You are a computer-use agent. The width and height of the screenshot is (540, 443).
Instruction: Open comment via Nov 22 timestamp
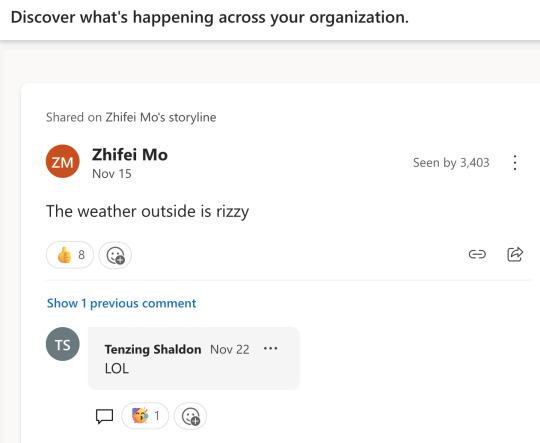click(x=230, y=349)
